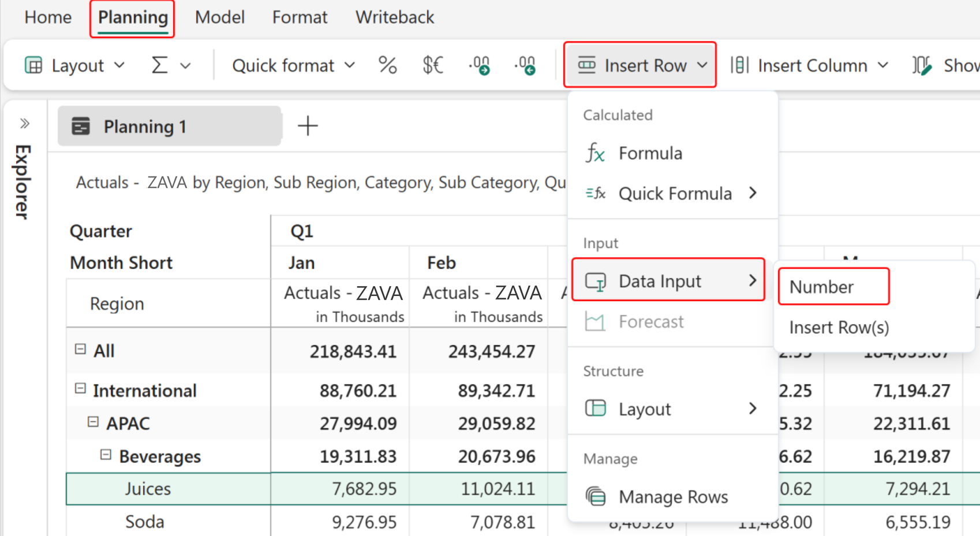Click the increase decimal places icon

tap(479, 65)
